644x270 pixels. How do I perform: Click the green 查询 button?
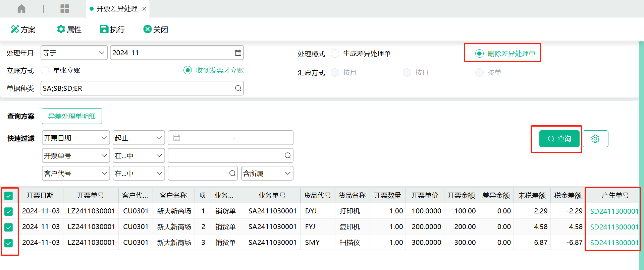click(x=559, y=139)
